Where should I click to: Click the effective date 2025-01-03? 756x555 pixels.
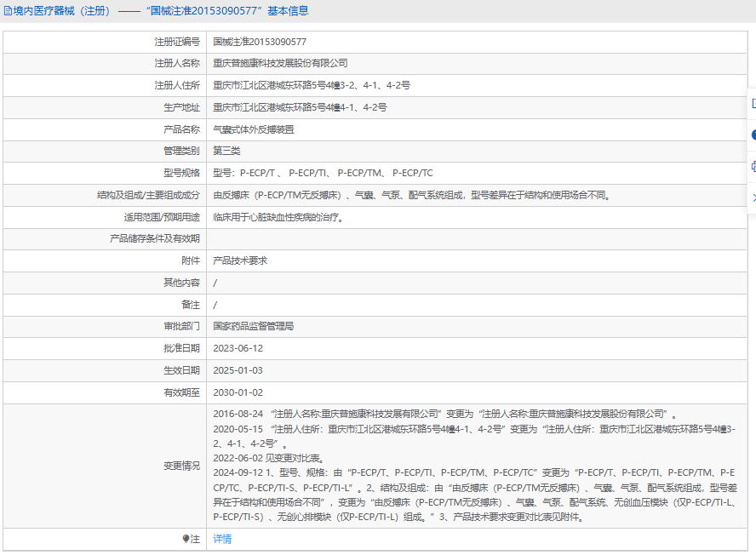click(x=238, y=370)
